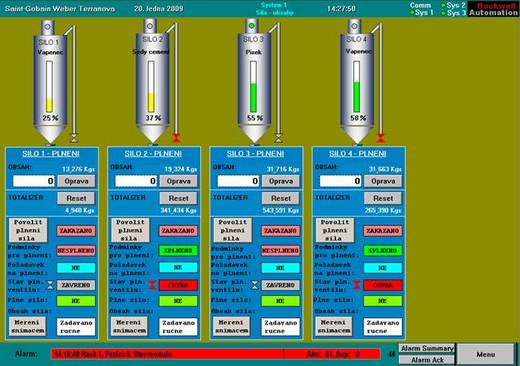The width and height of the screenshot is (520, 366).
Task: Switch Silo 2 to Mereni snimacem mode
Action: pyautogui.click(x=129, y=327)
